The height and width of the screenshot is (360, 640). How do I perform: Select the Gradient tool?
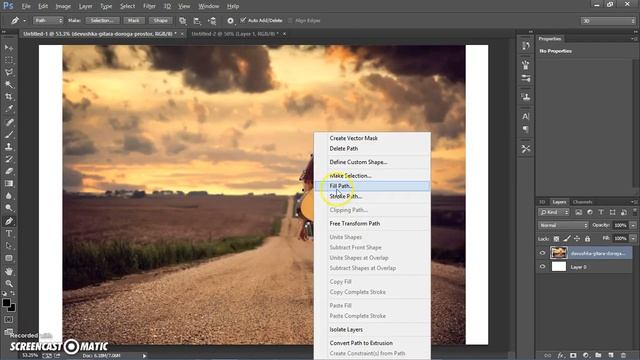point(9,184)
